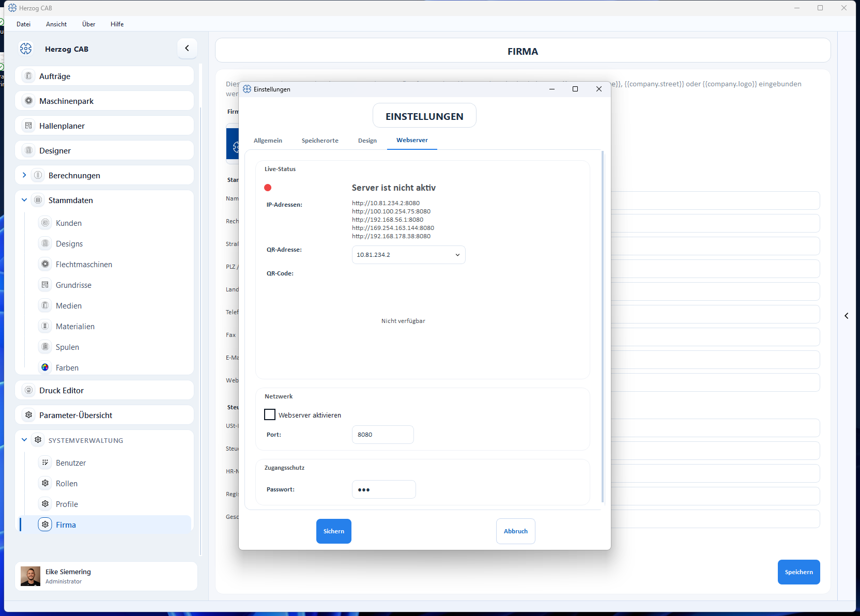Select the Webserver settings tab

(412, 140)
